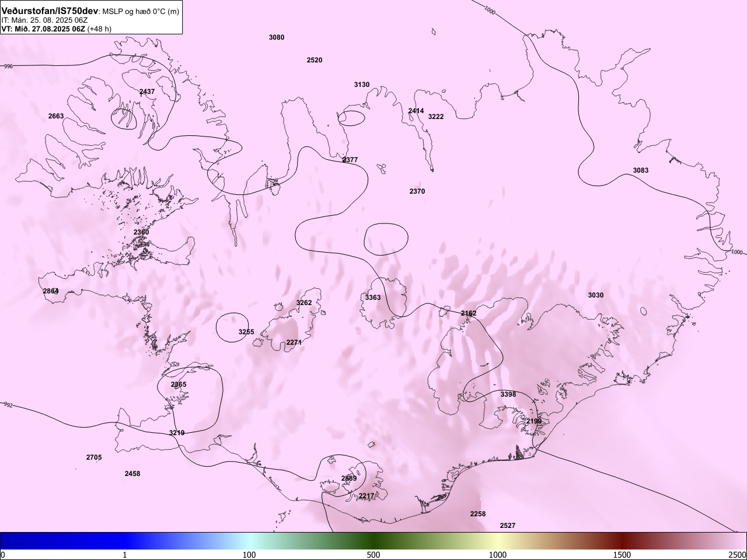Click the 2663 height value

click(56, 116)
